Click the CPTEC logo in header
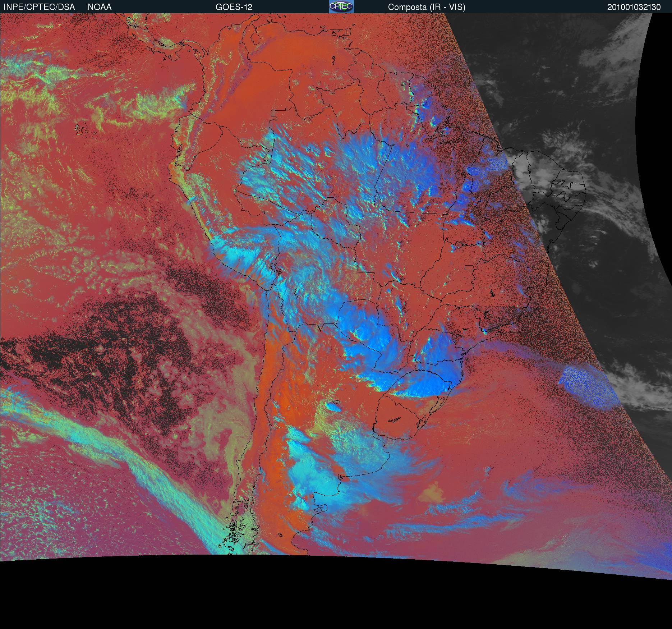The height and width of the screenshot is (629, 672). pos(341,6)
